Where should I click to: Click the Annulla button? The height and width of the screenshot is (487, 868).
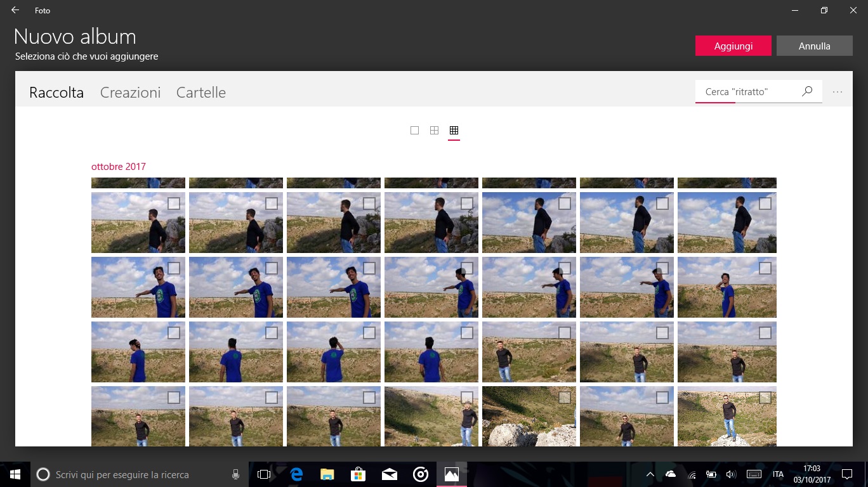pyautogui.click(x=815, y=46)
